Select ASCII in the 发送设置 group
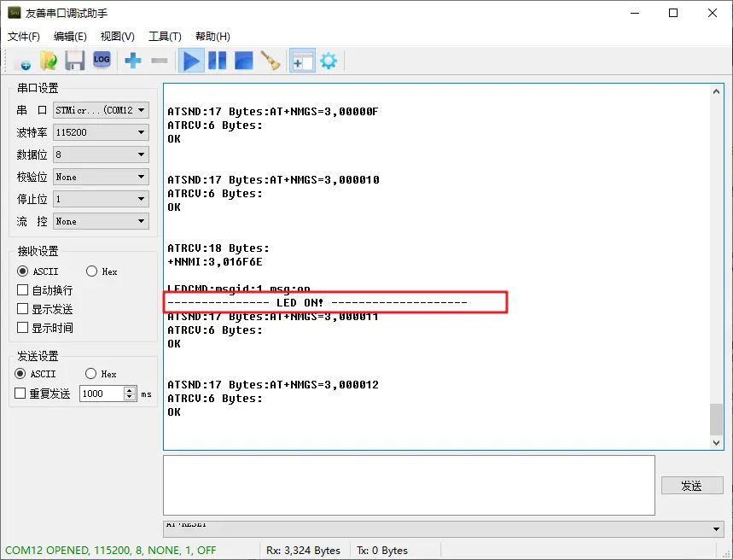This screenshot has width=733, height=560. 20,374
